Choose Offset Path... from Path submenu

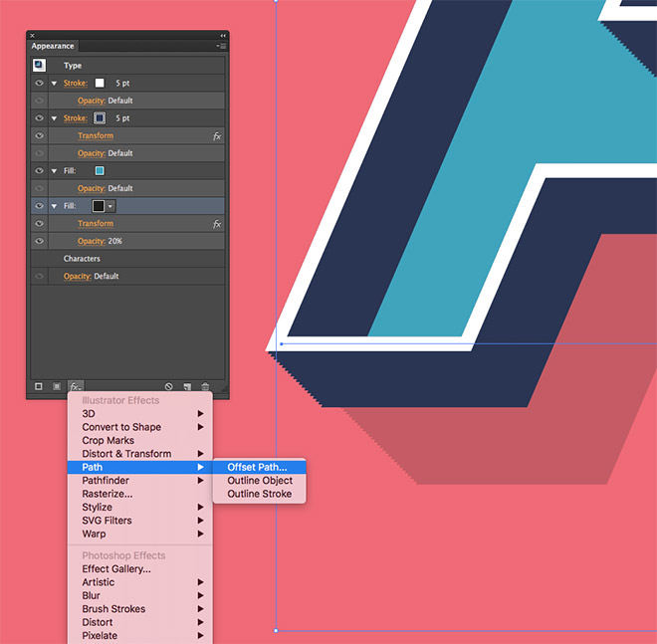(260, 467)
